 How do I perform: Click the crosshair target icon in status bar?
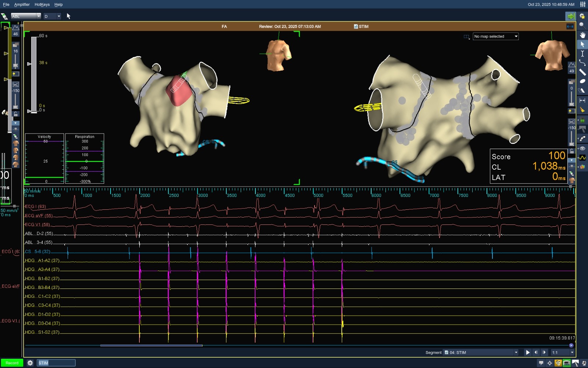coord(550,363)
